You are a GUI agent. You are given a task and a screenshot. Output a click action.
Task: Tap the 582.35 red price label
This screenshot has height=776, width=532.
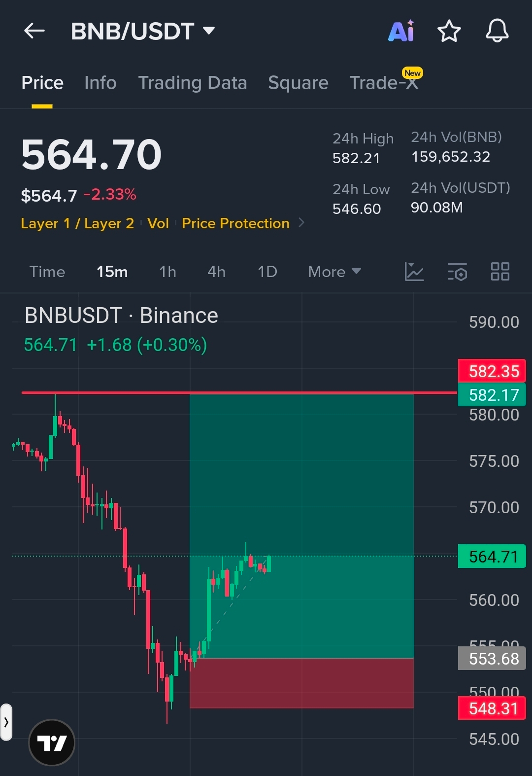click(492, 371)
